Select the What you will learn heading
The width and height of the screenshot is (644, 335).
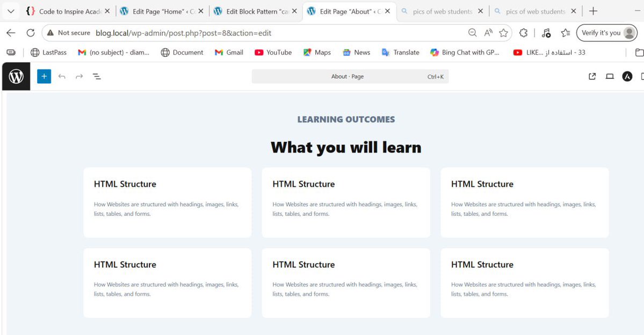coord(346,148)
